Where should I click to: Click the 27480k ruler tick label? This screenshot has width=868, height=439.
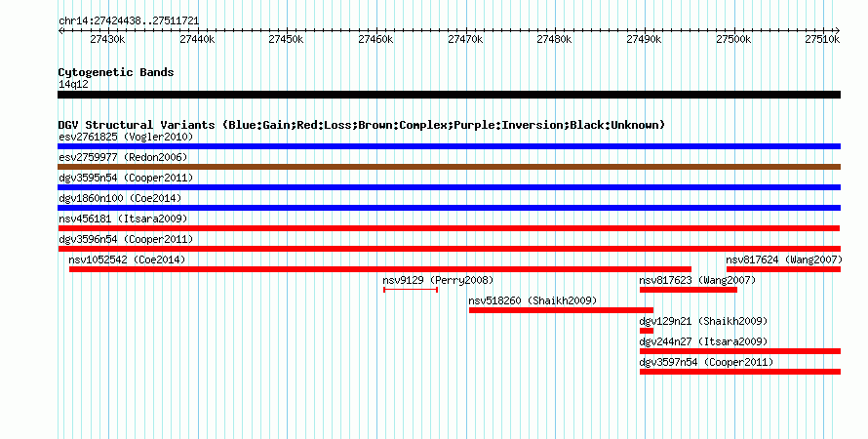(554, 39)
